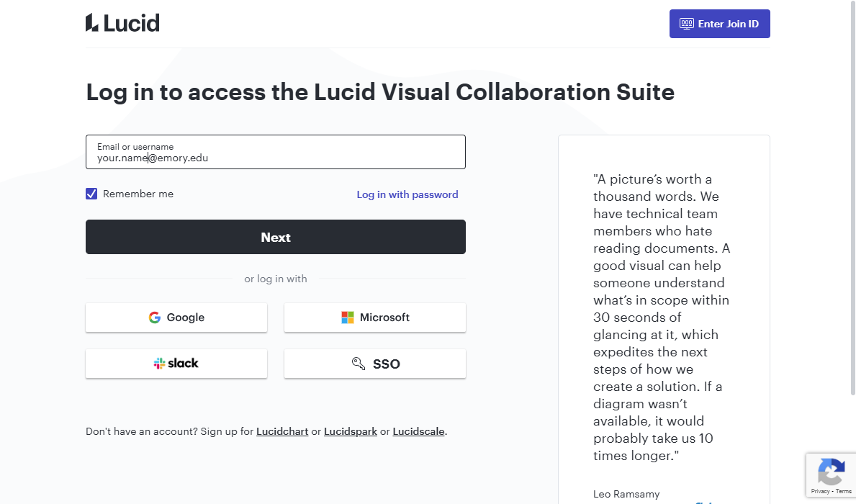Click the page vertical scrollbar
The width and height of the screenshot is (856, 504).
tap(853, 198)
